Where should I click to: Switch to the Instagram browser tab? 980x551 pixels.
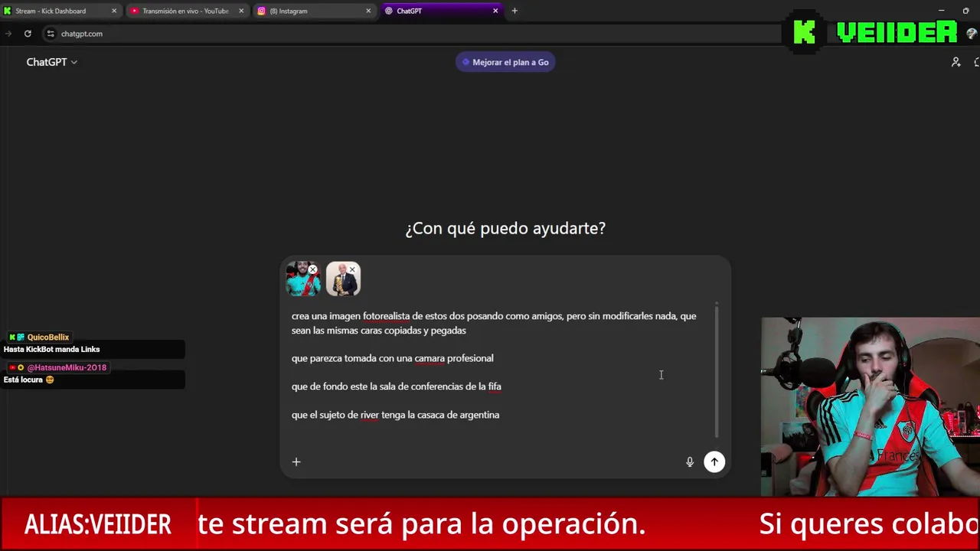314,11
